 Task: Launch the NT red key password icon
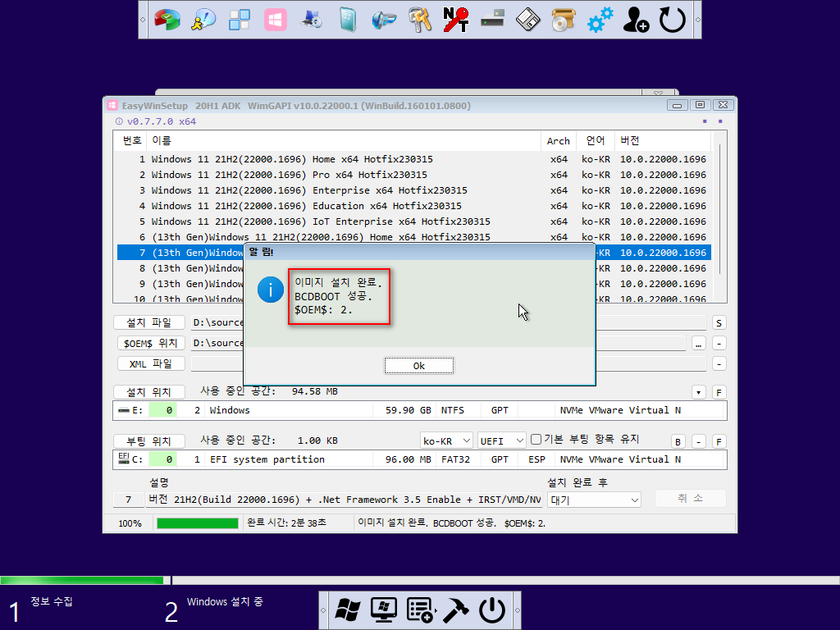(456, 20)
